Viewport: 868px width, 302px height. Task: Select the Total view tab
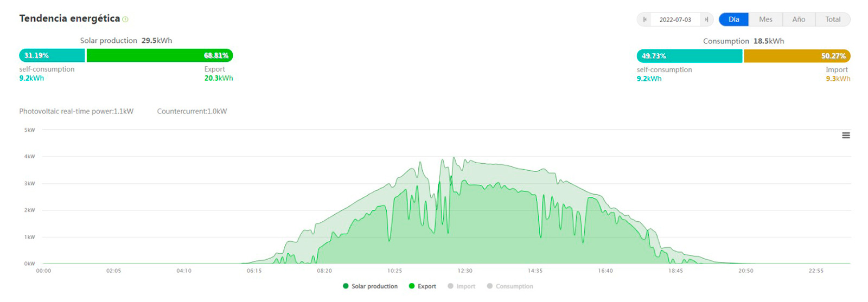(833, 20)
